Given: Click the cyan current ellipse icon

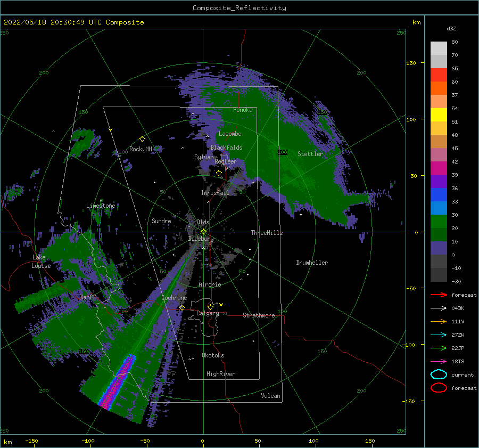Looking at the screenshot, I should coord(439,374).
